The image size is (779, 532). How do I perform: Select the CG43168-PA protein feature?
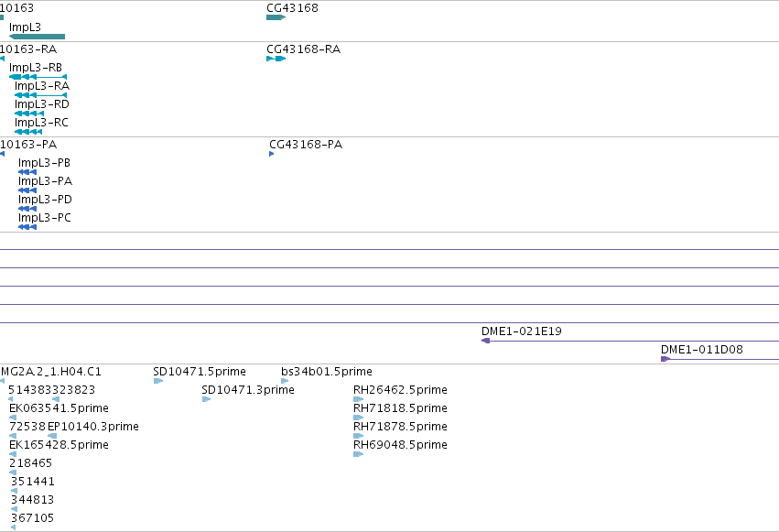pyautogui.click(x=272, y=154)
